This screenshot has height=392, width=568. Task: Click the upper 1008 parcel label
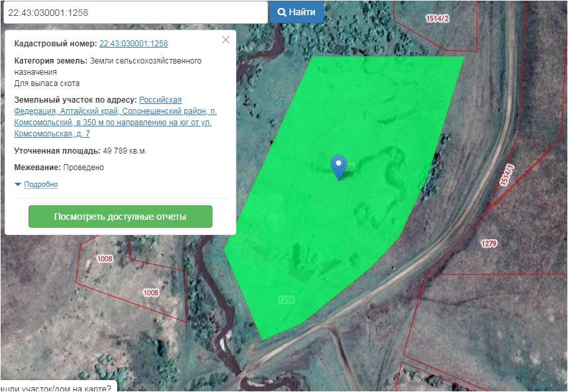[x=105, y=258]
